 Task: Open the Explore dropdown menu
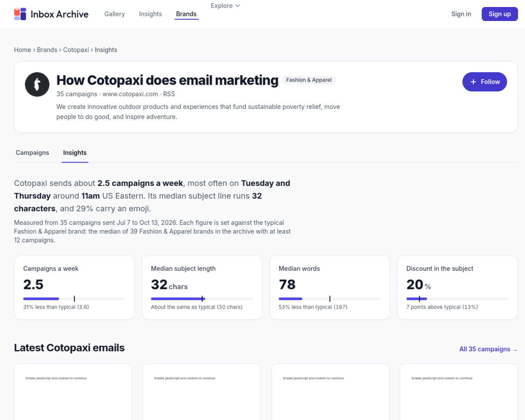(x=225, y=5)
